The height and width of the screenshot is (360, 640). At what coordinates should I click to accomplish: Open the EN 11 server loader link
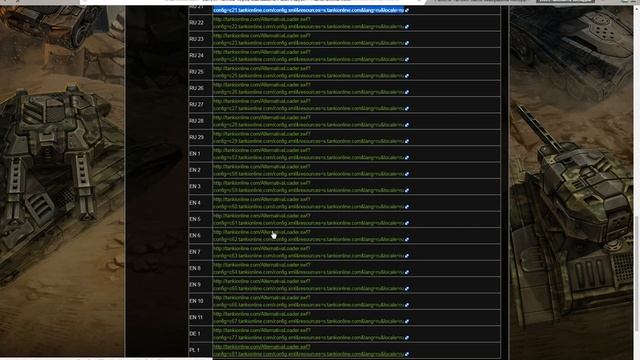[308, 317]
